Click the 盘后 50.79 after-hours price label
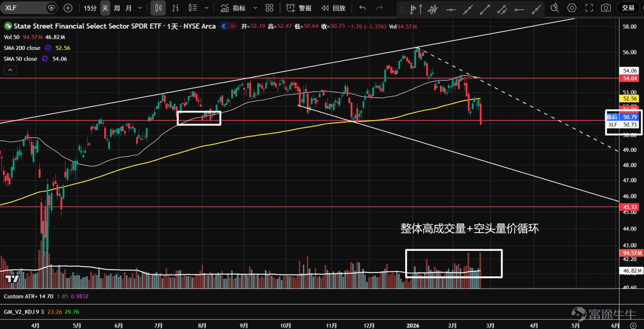Image resolution: width=644 pixels, height=329 pixels. pyautogui.click(x=622, y=117)
